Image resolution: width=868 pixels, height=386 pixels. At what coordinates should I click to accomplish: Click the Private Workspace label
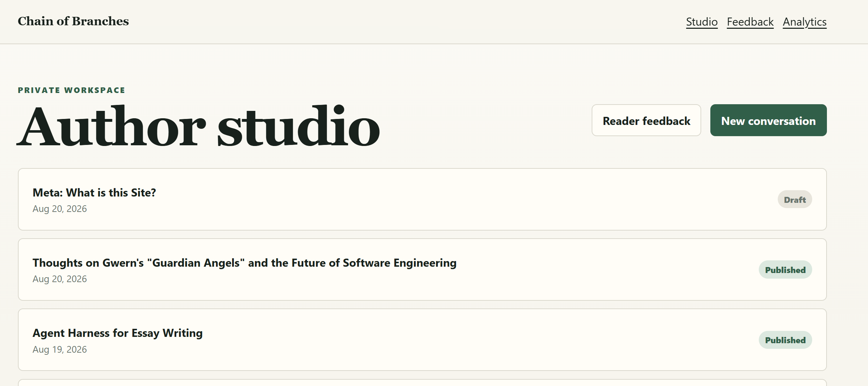point(72,90)
